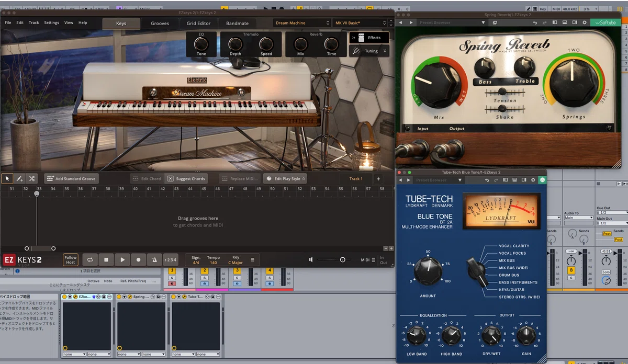Open the Dream Machine library dropdown
The height and width of the screenshot is (364, 628).
302,23
